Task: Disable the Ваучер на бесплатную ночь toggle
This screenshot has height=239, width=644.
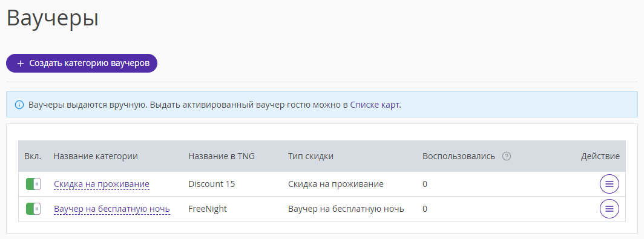Action: click(33, 209)
